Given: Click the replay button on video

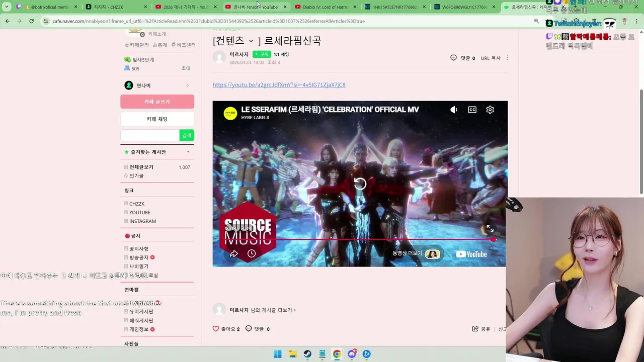Looking at the screenshot, I should point(360,184).
